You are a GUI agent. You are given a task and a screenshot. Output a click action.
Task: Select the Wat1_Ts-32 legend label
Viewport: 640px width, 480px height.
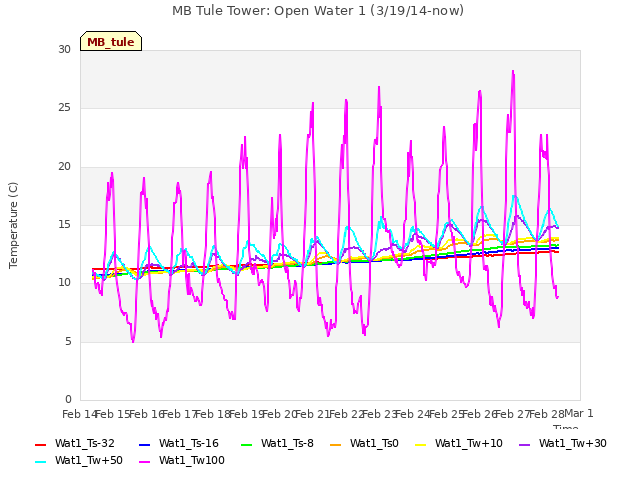[x=84, y=444]
